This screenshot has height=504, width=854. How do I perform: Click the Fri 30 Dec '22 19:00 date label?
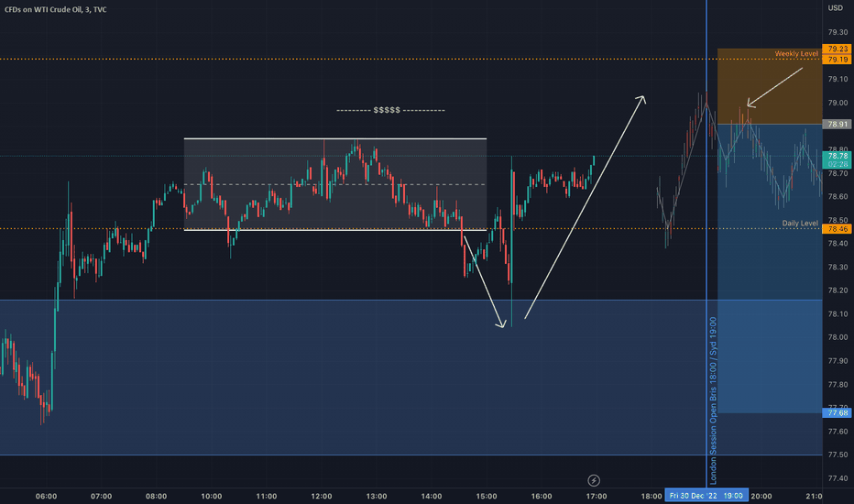706,495
